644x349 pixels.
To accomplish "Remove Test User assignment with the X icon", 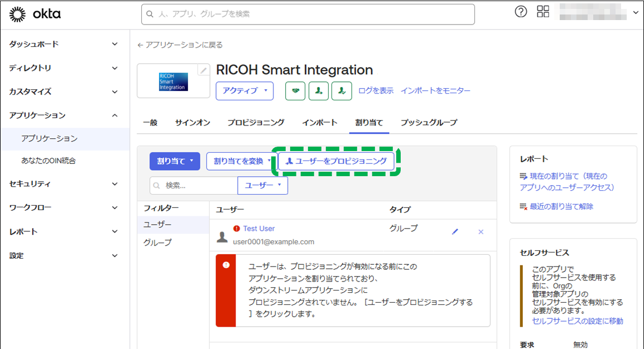I will (x=481, y=232).
